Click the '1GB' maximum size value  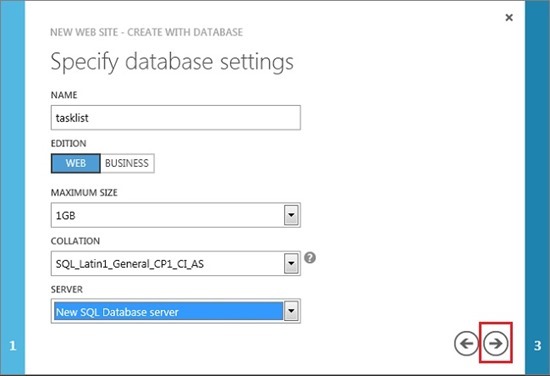(66, 215)
